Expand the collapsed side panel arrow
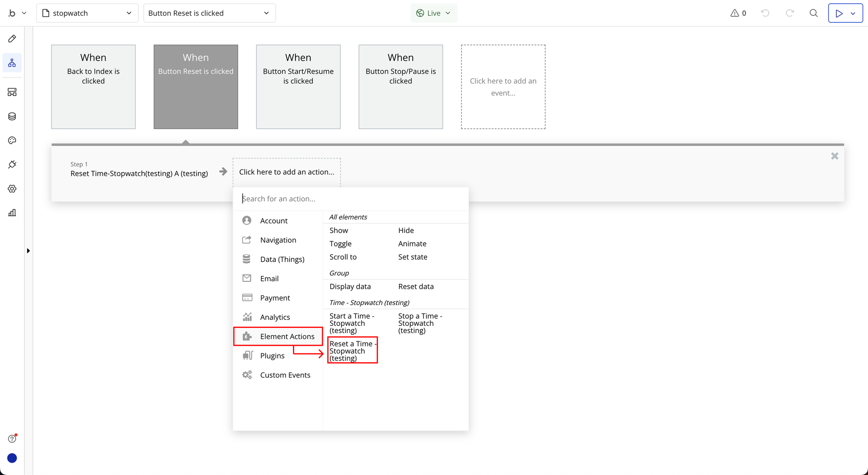Screen dimensions: 868x475 tap(28, 251)
